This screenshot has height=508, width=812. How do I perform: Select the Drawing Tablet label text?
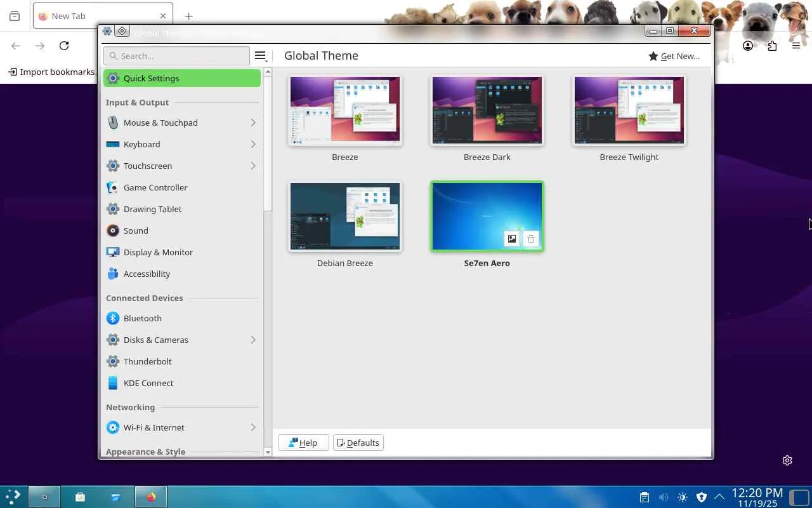click(153, 209)
